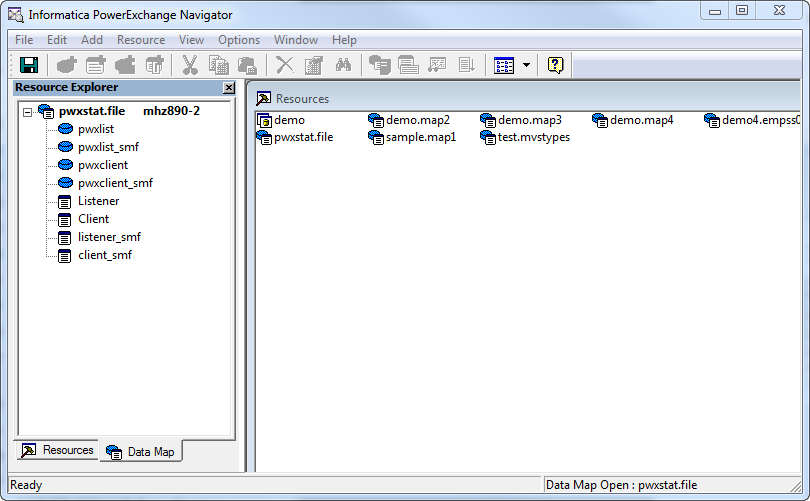
Task: Open the View menu
Action: pos(191,40)
